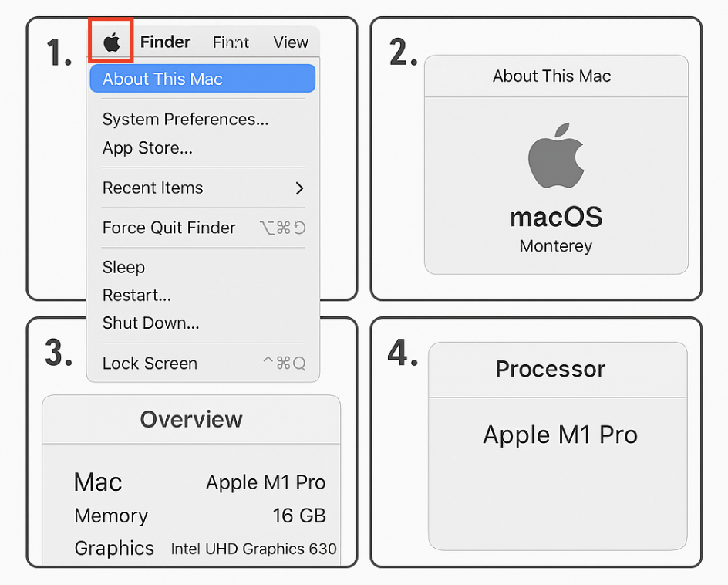
Task: Click the menu between Finder and View
Action: (231, 42)
